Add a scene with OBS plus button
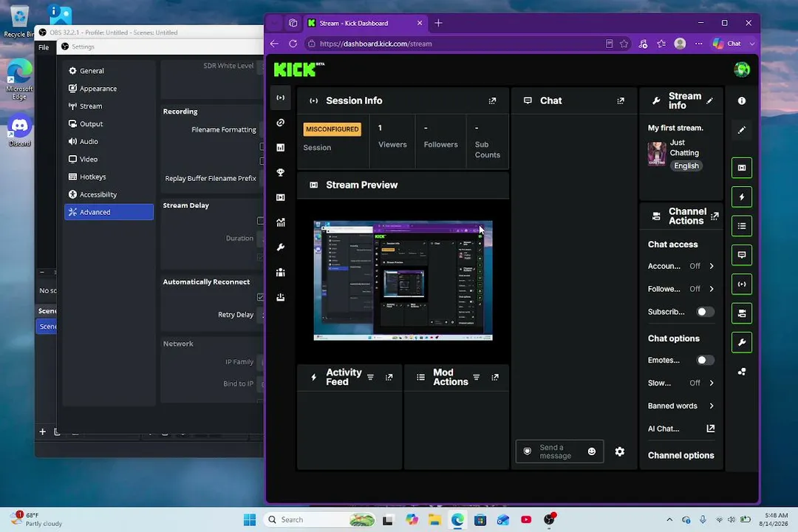798x532 pixels. click(x=42, y=432)
